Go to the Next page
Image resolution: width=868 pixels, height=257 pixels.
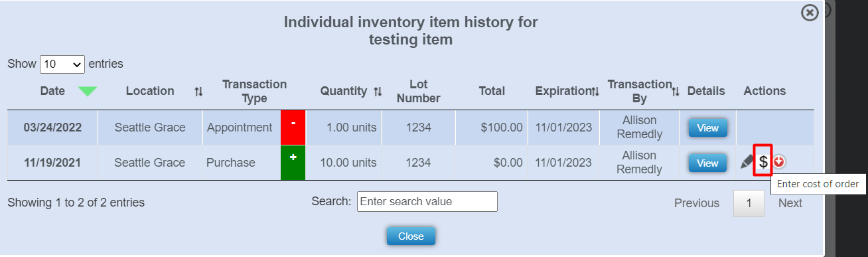pos(790,203)
